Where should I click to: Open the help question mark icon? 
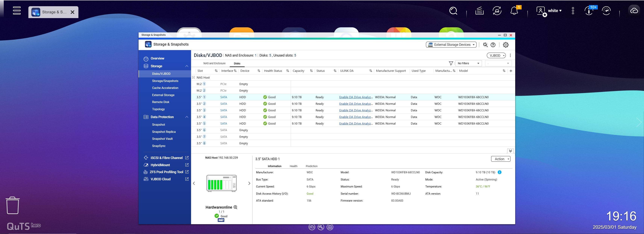(x=493, y=45)
